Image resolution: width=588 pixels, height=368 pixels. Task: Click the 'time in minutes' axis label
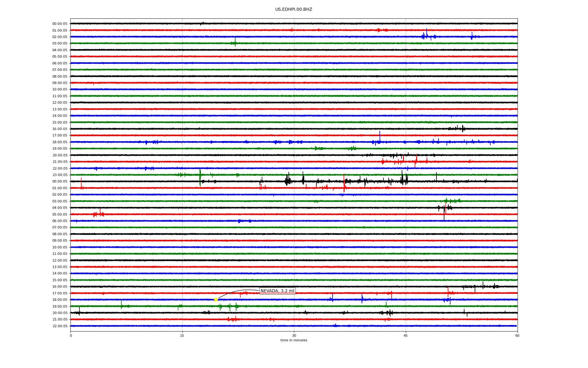293,340
